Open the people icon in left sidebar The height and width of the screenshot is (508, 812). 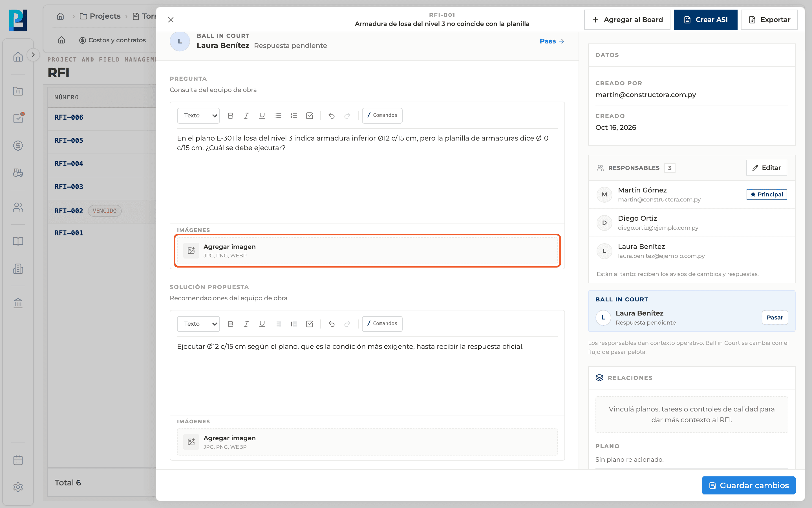(x=18, y=207)
